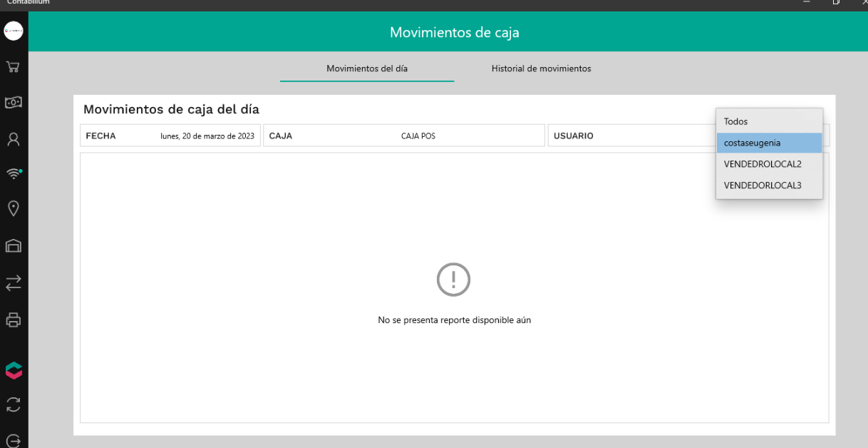868x448 pixels.
Task: Pick 'VENDEDROLOCAL2' from the dropdown
Action: tap(769, 164)
